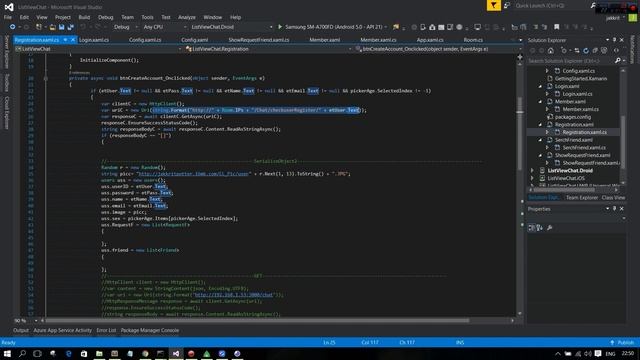
Task: Click the Show All Files icon in Solution Explorer
Action: click(x=604, y=51)
